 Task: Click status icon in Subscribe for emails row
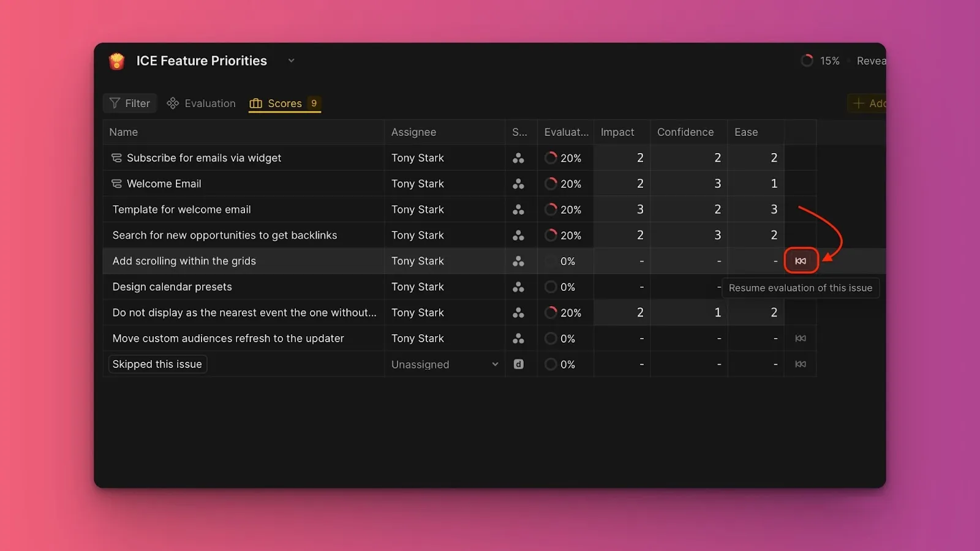(x=518, y=158)
